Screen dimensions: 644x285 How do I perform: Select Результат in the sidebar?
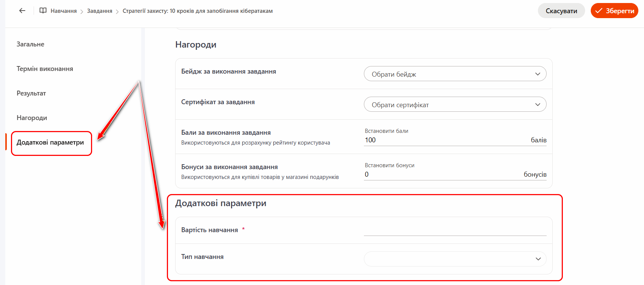[x=31, y=93]
